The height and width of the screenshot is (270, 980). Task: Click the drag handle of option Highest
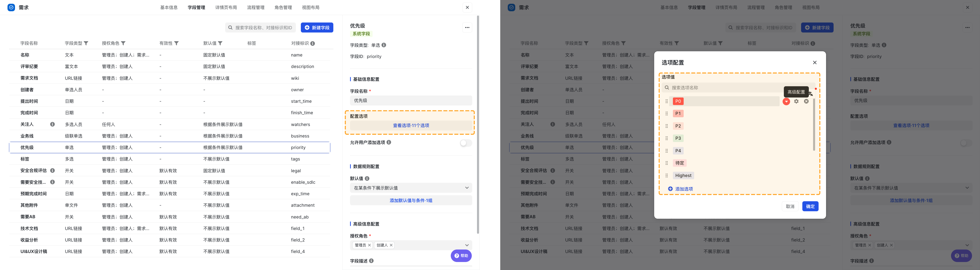(x=667, y=175)
